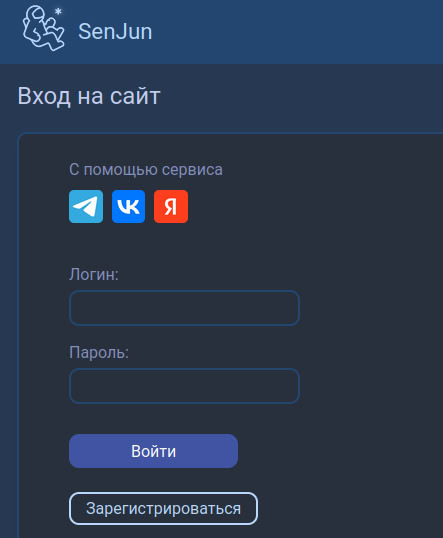Viewport: 443px width, 538px height.
Task: Tap the white paper plane Telegram logo
Action: tap(85, 207)
